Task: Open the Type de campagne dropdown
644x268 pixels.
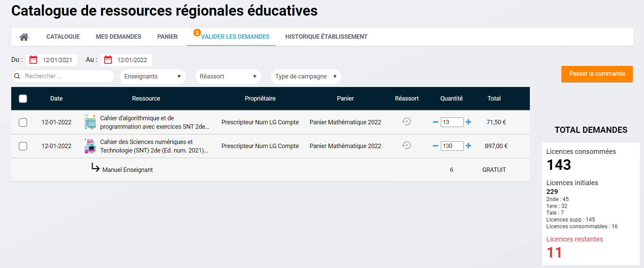Action: click(x=306, y=76)
